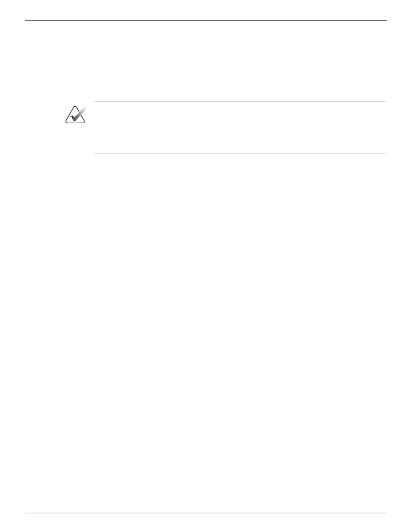Viewport: 399px width, 532px height.
Task: Click the blank margin left of the note icon
Action: [44, 114]
